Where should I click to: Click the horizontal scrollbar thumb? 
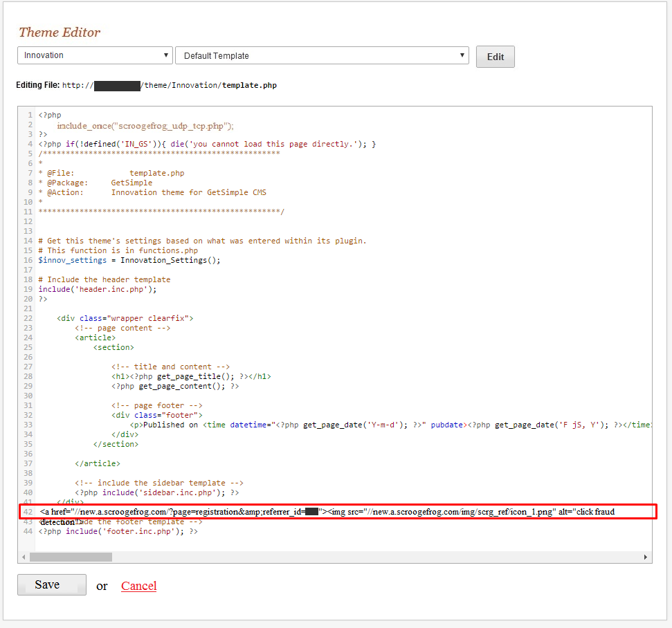coord(71,557)
